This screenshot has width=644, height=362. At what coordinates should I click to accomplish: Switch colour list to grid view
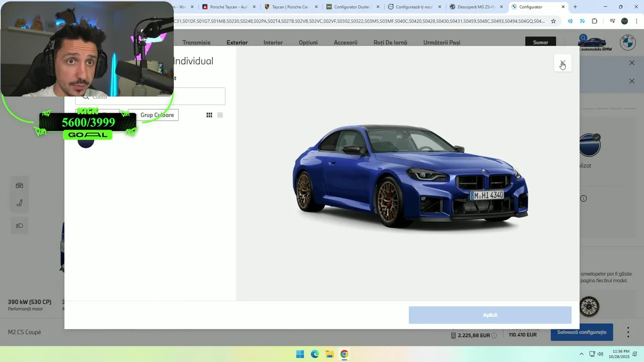209,115
